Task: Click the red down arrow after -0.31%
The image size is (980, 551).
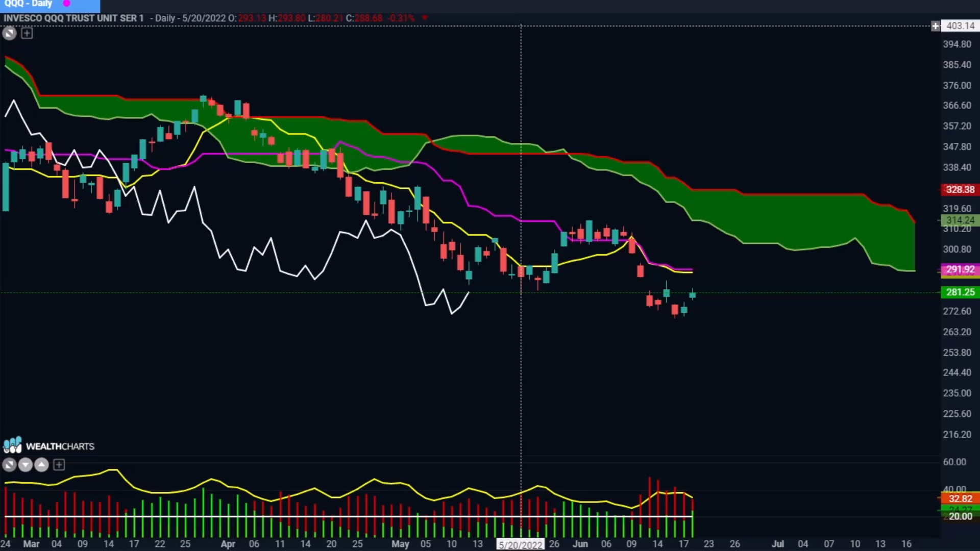Action: (425, 18)
